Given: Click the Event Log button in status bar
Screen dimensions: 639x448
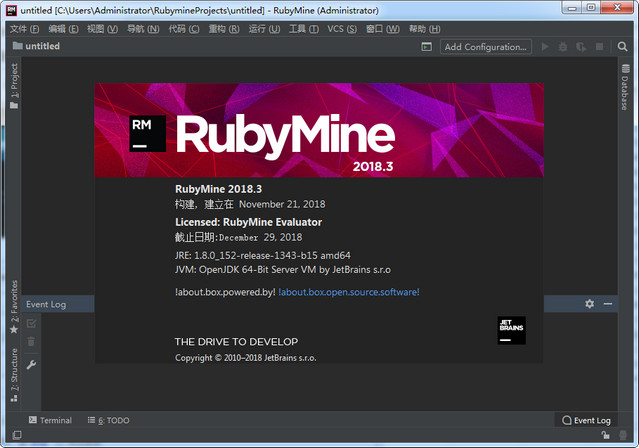Looking at the screenshot, I should (586, 421).
